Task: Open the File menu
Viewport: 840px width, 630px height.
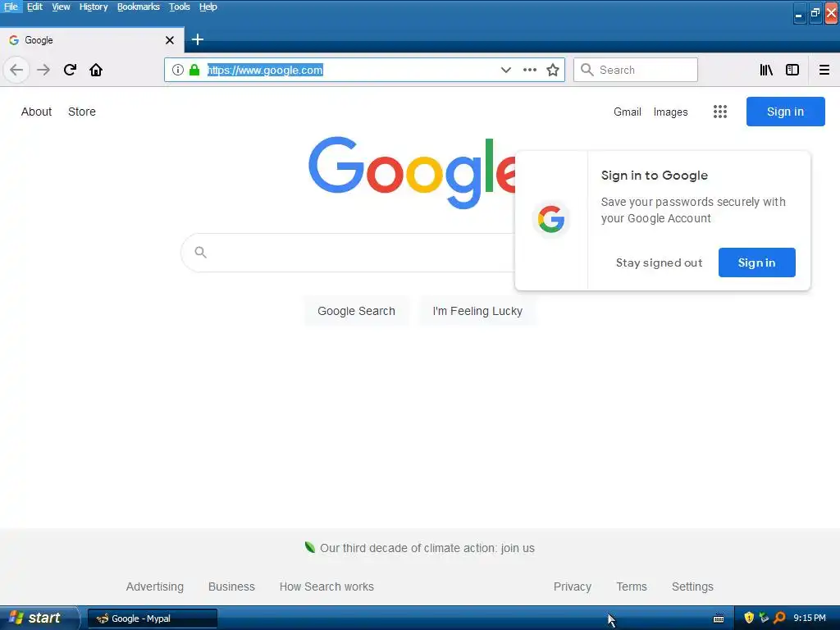Action: [x=11, y=7]
